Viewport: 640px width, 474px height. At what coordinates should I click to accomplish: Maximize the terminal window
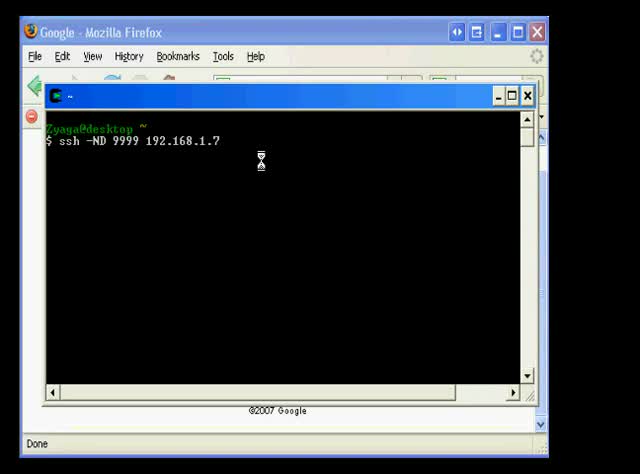[512, 96]
